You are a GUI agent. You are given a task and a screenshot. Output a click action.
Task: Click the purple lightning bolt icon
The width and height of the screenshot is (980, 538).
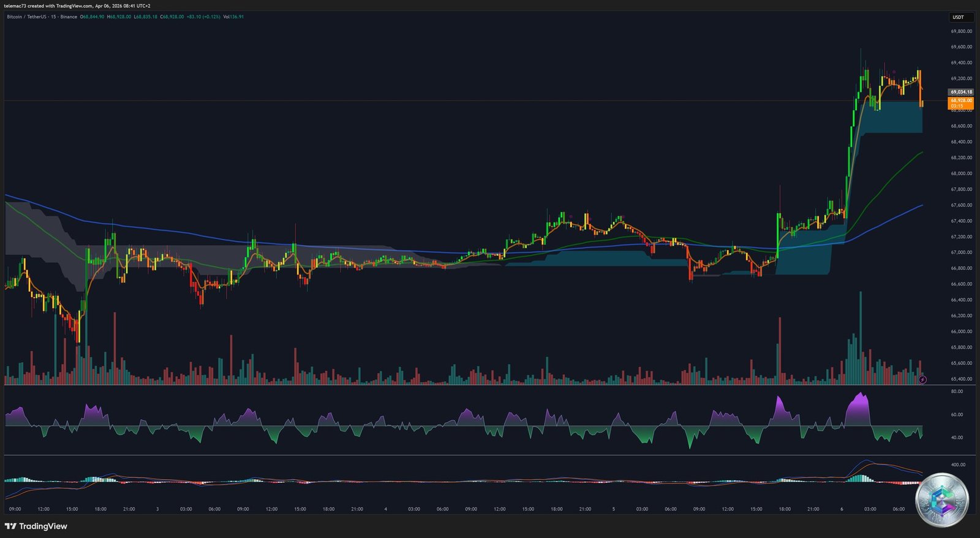(x=922, y=380)
